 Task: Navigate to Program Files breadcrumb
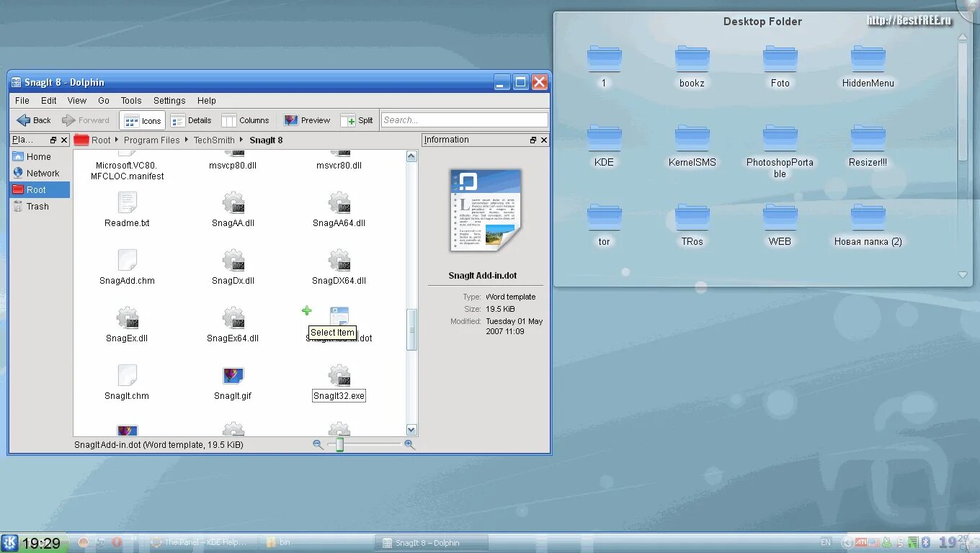coord(151,140)
